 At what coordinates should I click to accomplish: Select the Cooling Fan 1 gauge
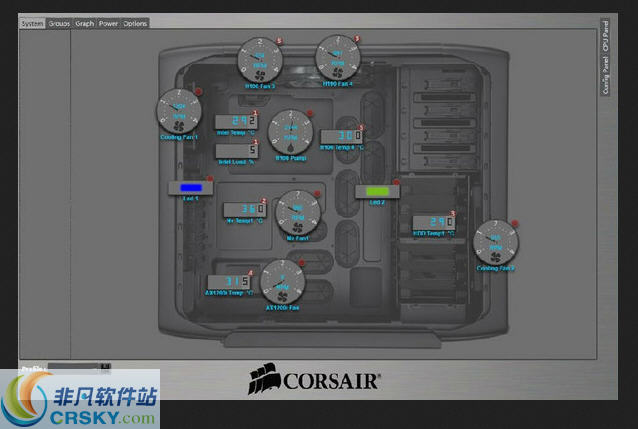(179, 111)
